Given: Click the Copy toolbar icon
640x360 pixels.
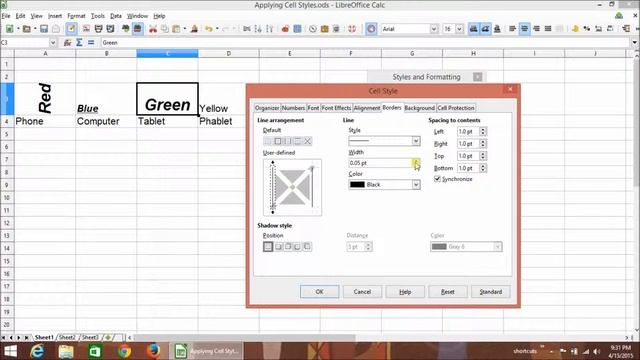Looking at the screenshot, I should click(165, 29).
